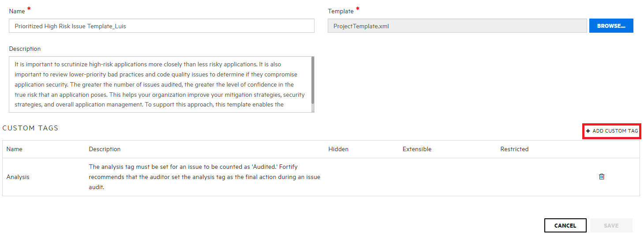The image size is (644, 236).
Task: Click the ADD CUSTOM TAG text
Action: point(615,131)
